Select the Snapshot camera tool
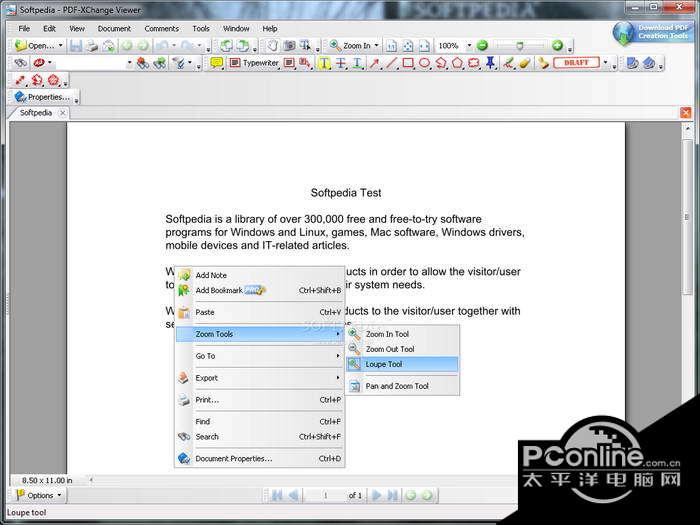This screenshot has width=700, height=525. click(x=289, y=46)
